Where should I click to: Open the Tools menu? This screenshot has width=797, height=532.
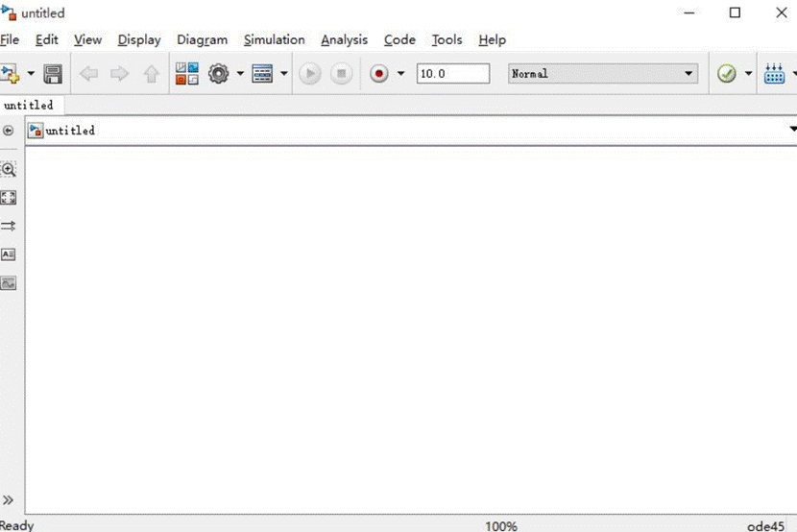(447, 39)
